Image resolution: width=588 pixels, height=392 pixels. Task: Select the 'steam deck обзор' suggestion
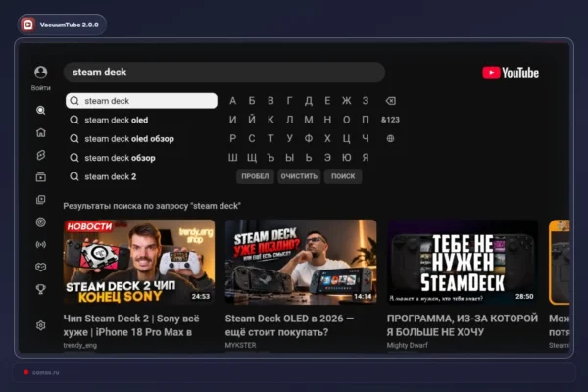(x=141, y=158)
